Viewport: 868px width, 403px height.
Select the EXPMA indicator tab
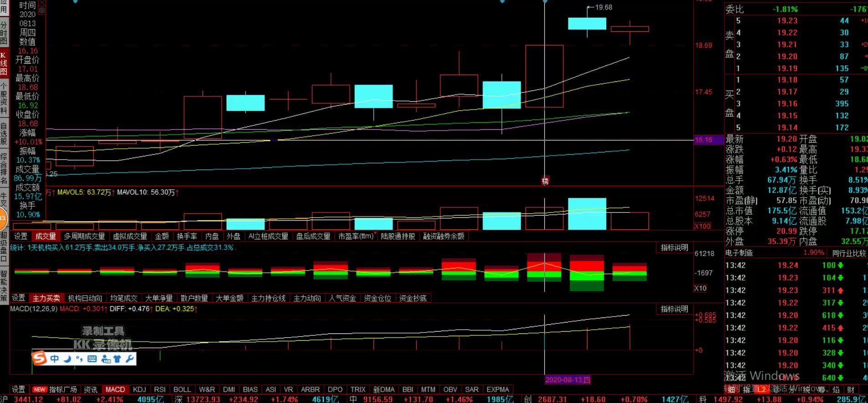click(x=497, y=389)
